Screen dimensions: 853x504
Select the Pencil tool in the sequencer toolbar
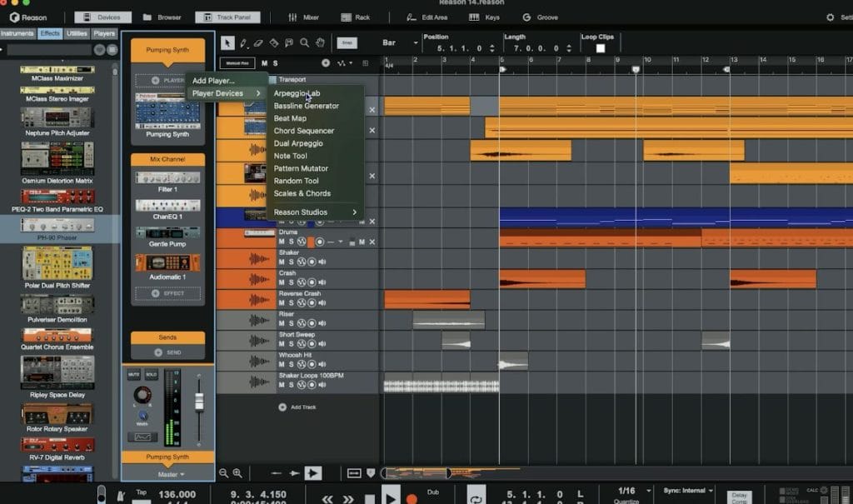point(243,42)
